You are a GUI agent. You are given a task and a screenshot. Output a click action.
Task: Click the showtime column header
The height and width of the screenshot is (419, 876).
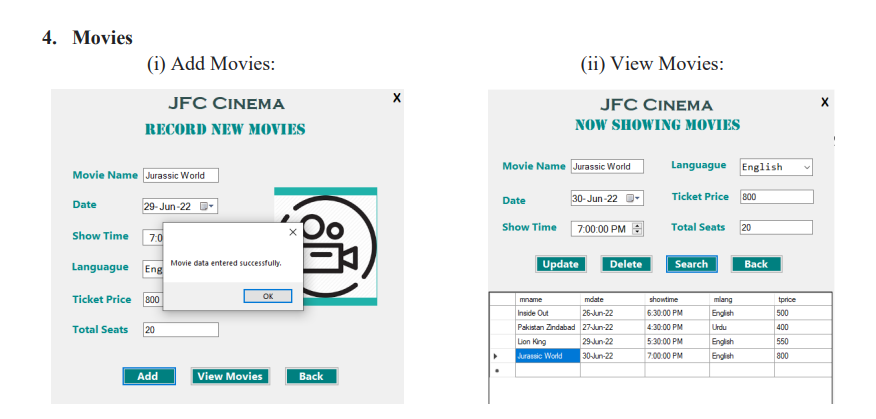[x=677, y=299]
